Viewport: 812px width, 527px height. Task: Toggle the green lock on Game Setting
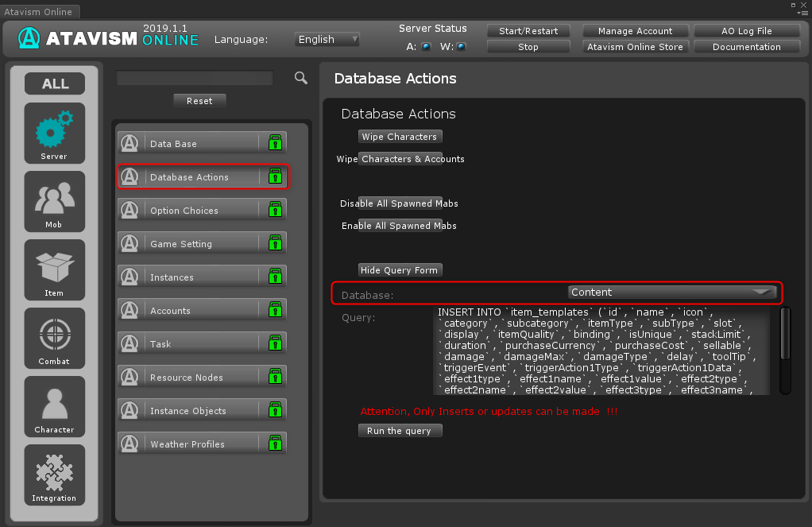[x=274, y=243]
